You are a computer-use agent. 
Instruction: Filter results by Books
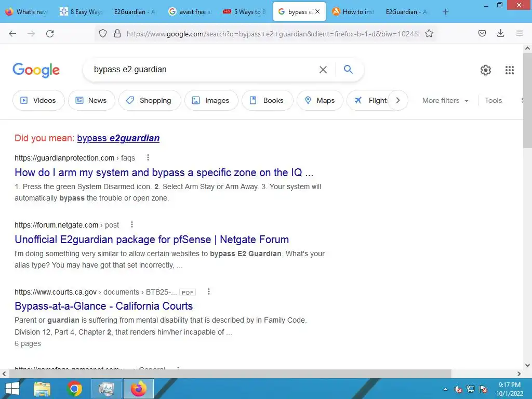(x=268, y=100)
